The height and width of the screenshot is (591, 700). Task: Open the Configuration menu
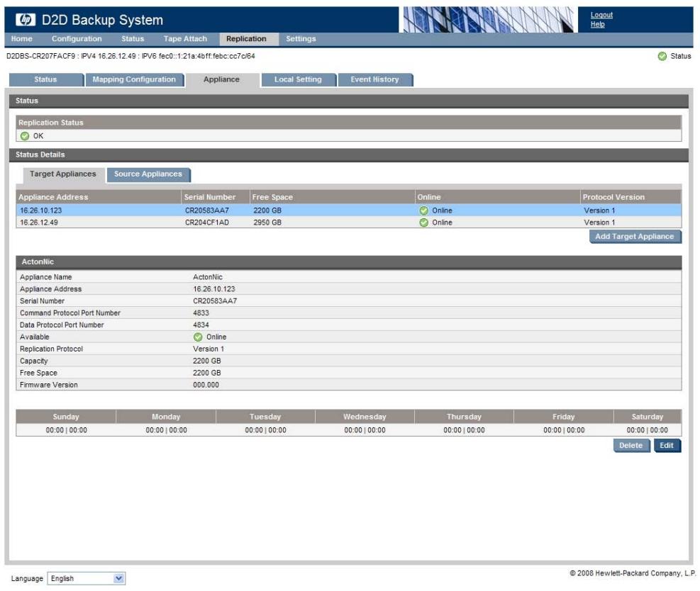(x=77, y=39)
